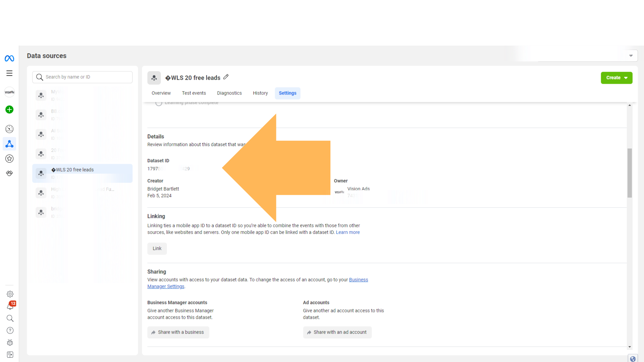Click the Settings gear icon sidebar
644x362 pixels.
tap(10, 294)
